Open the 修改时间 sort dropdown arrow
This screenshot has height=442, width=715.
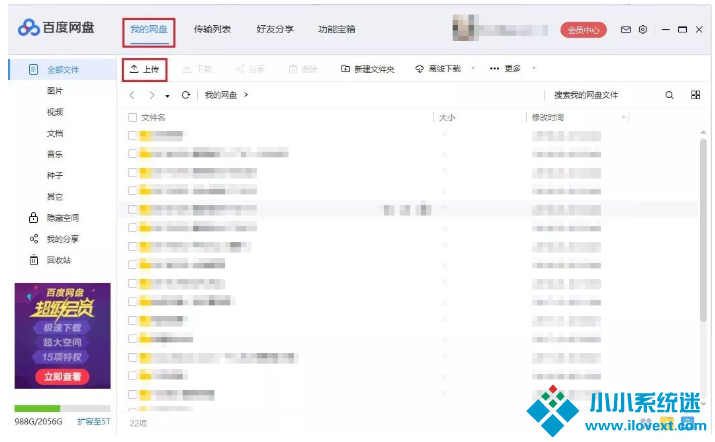point(623,118)
